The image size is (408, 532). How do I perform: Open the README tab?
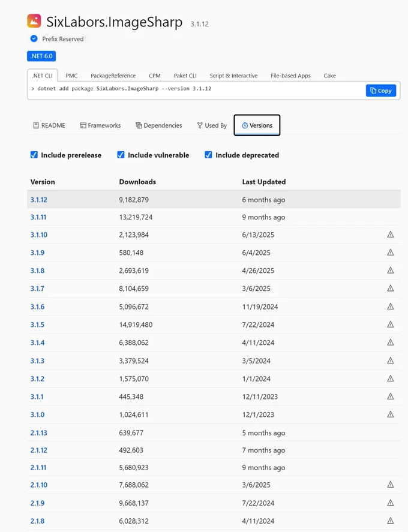click(49, 125)
